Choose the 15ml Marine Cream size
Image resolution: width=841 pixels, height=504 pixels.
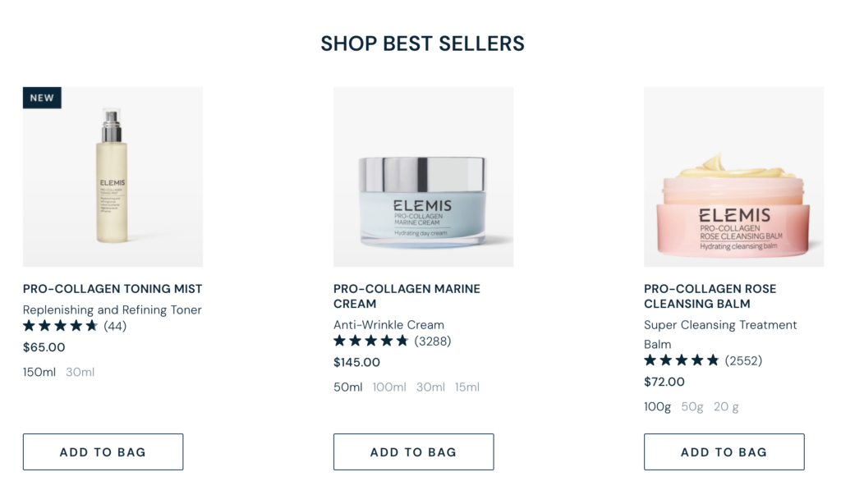[467, 387]
